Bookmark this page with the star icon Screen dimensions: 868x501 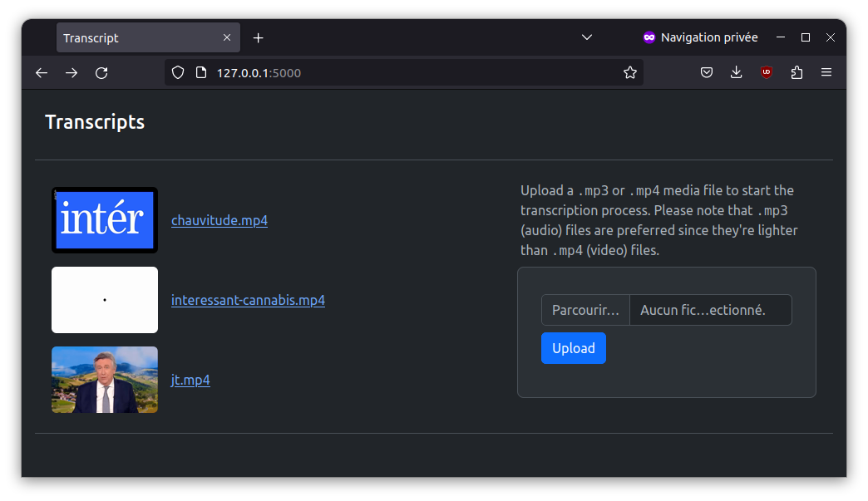tap(630, 73)
